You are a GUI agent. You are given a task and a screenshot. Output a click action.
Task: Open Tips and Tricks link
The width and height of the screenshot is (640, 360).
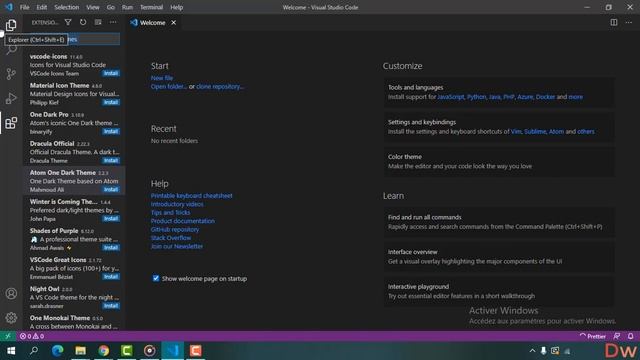170,213
